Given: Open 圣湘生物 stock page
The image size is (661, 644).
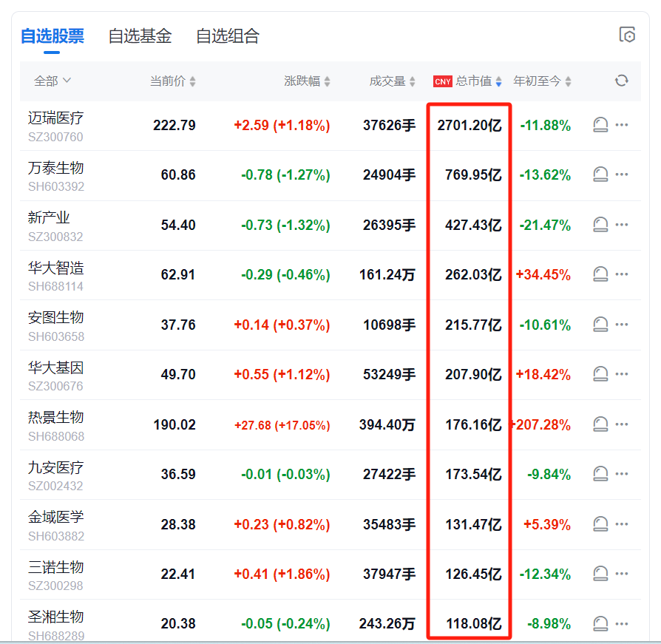Looking at the screenshot, I should click(x=55, y=617).
